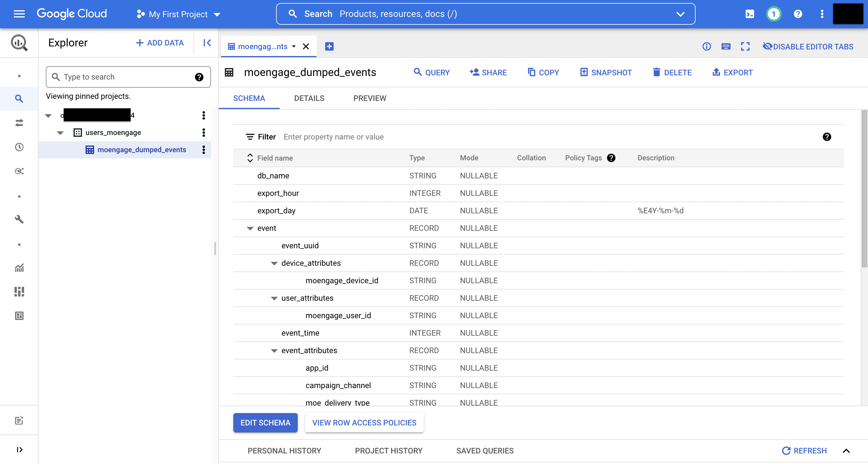Click the DELETE table button

[x=672, y=72]
